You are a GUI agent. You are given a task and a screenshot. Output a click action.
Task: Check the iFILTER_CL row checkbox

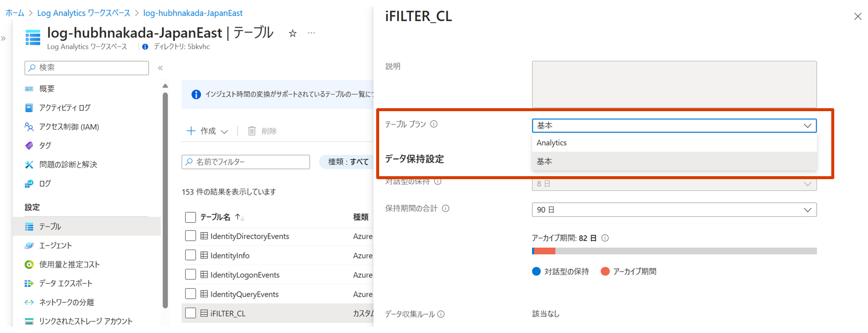pos(190,313)
